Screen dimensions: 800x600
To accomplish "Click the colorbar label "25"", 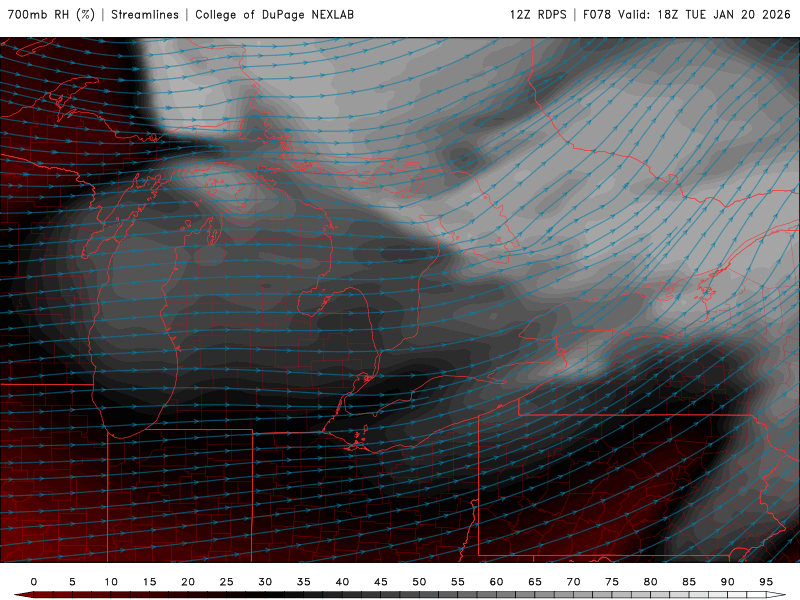I will click(x=227, y=582).
